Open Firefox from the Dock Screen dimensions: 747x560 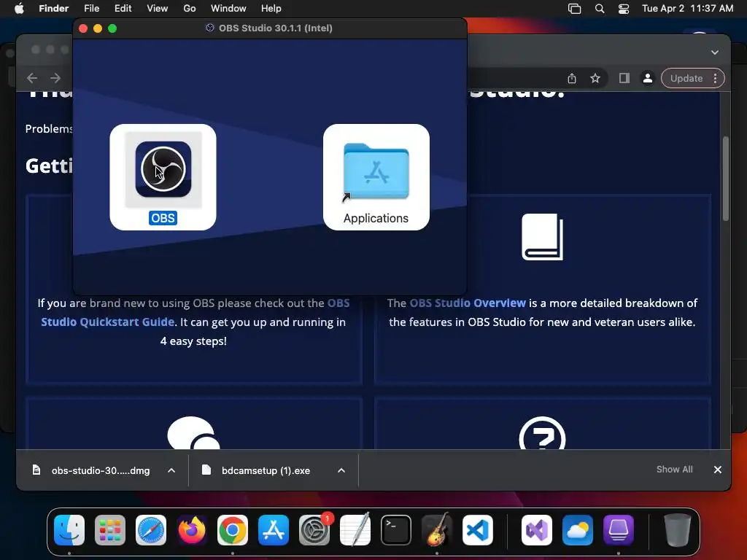tap(192, 530)
